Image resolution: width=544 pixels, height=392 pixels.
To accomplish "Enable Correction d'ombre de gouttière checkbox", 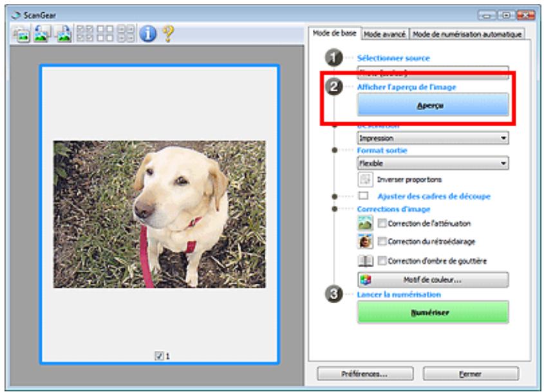I will (382, 261).
